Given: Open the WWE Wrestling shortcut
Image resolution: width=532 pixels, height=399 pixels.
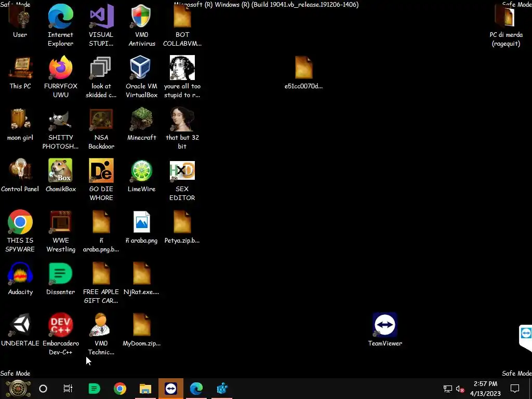Looking at the screenshot, I should [60, 222].
